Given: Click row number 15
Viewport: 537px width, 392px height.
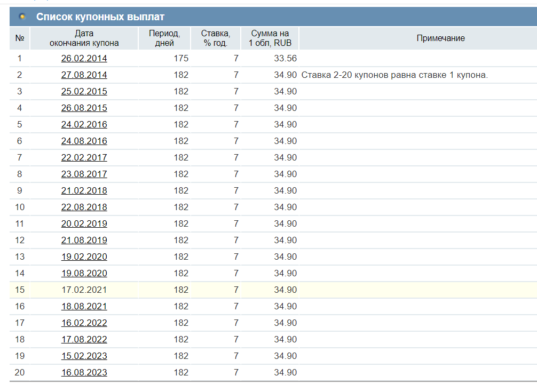Looking at the screenshot, I should tap(20, 290).
